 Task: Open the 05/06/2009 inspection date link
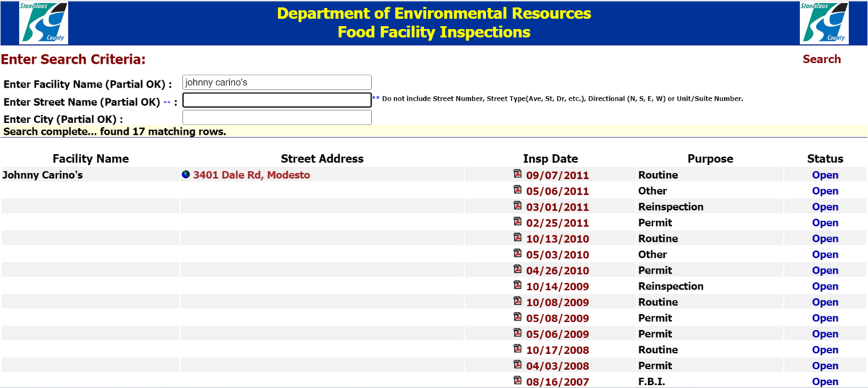557,334
